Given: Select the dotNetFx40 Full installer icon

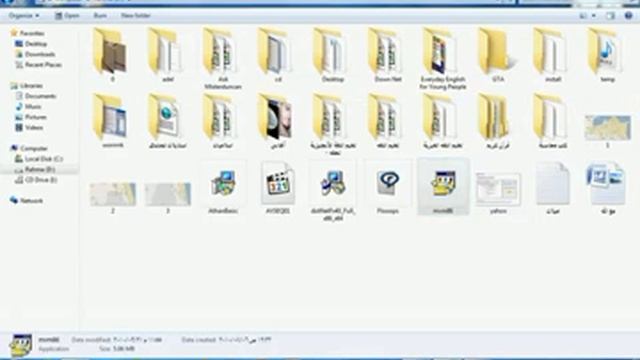Looking at the screenshot, I should point(333,191).
